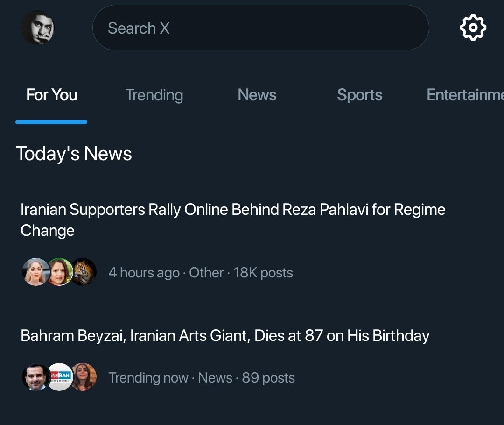The image size is (504, 425).
Task: Click the Iran International logo avatar
Action: pos(60,377)
